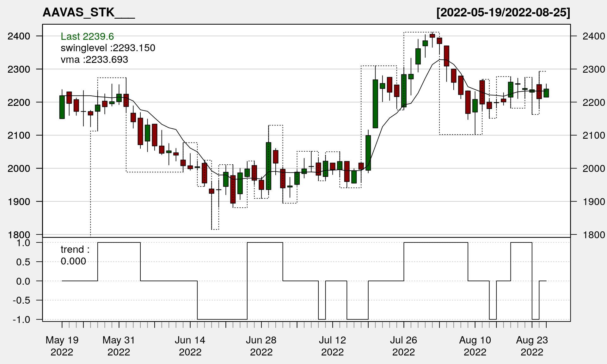This screenshot has height=364, width=607.
Task: Click the trend 0.000 label
Action: click(75, 255)
